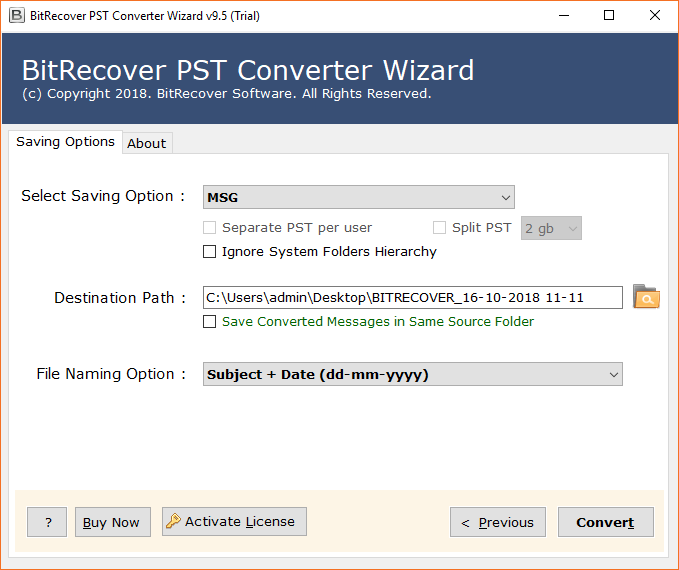This screenshot has height=570, width=679.
Task: Click the Destination Path label
Action: point(120,298)
